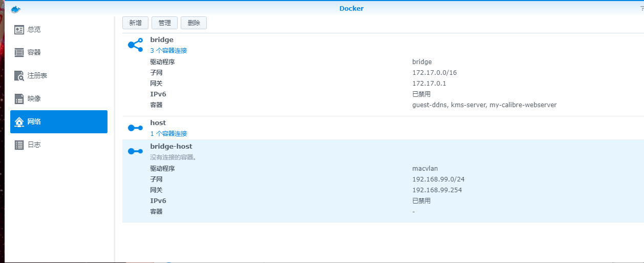Viewport: 644px width, 263px height.
Task: Click the '没有连接的容器。' text
Action: [174, 157]
